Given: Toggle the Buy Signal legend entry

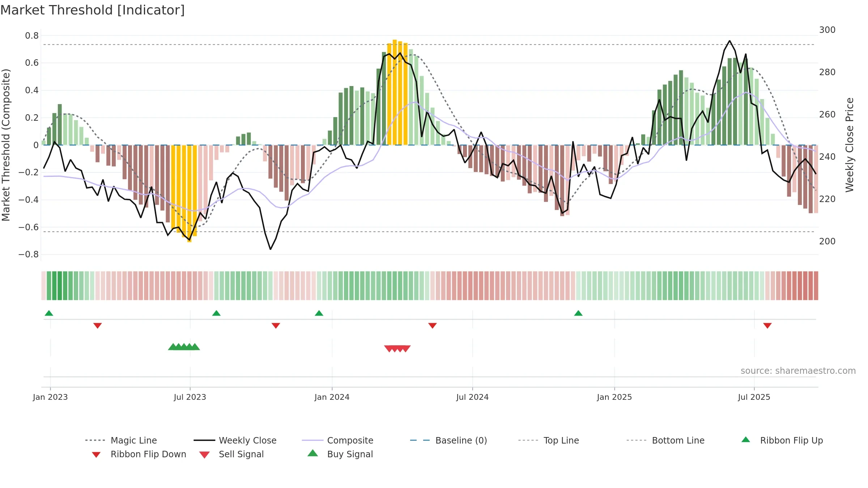Looking at the screenshot, I should tap(340, 454).
